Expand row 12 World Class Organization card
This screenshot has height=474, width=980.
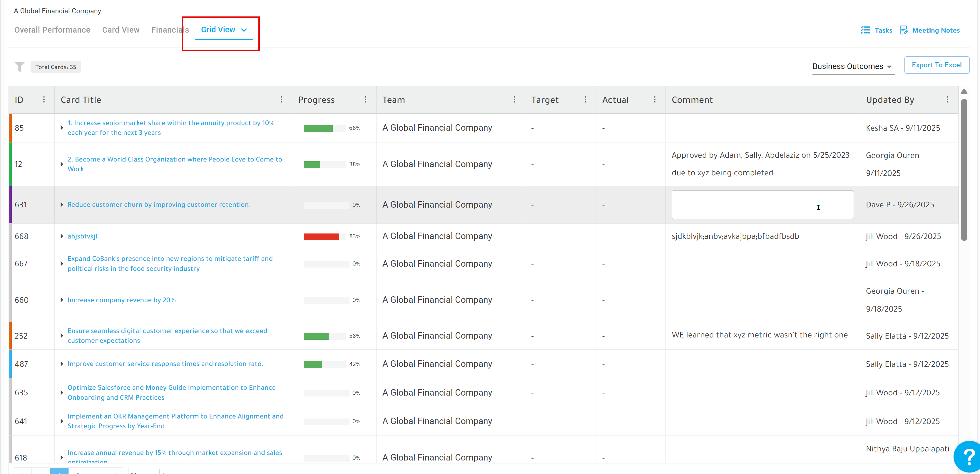[62, 164]
